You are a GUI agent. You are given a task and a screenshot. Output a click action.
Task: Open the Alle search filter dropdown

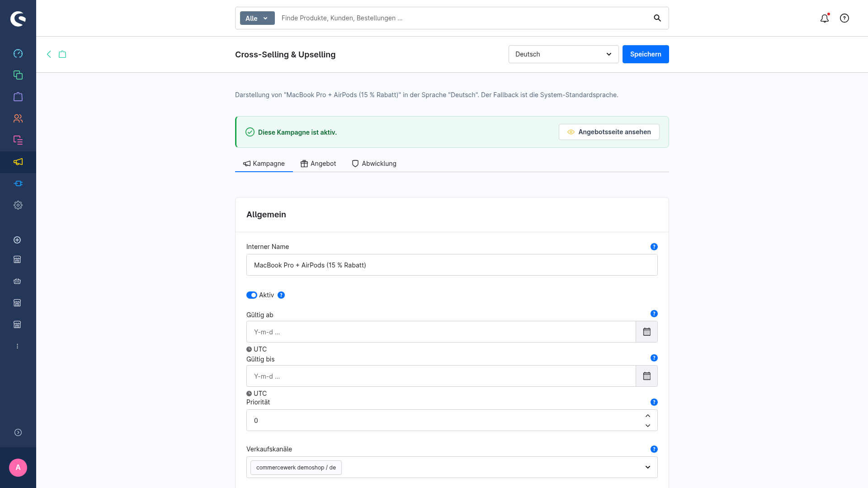(257, 18)
